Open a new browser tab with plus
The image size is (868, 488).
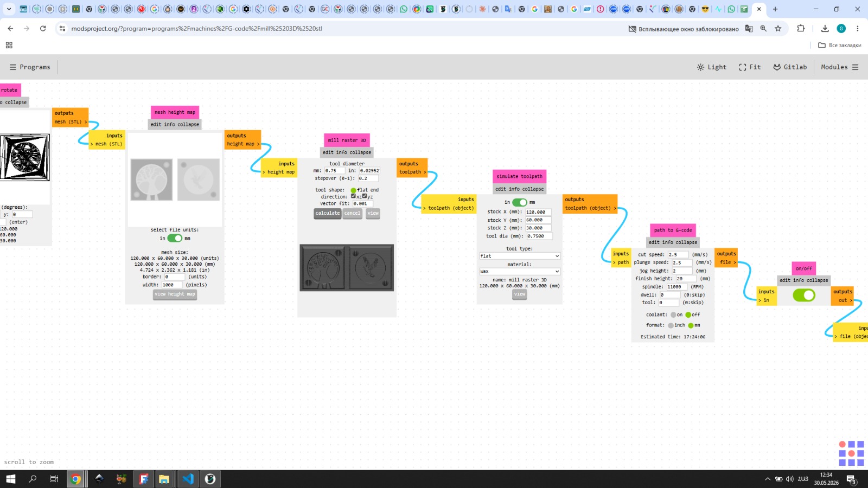pos(775,9)
